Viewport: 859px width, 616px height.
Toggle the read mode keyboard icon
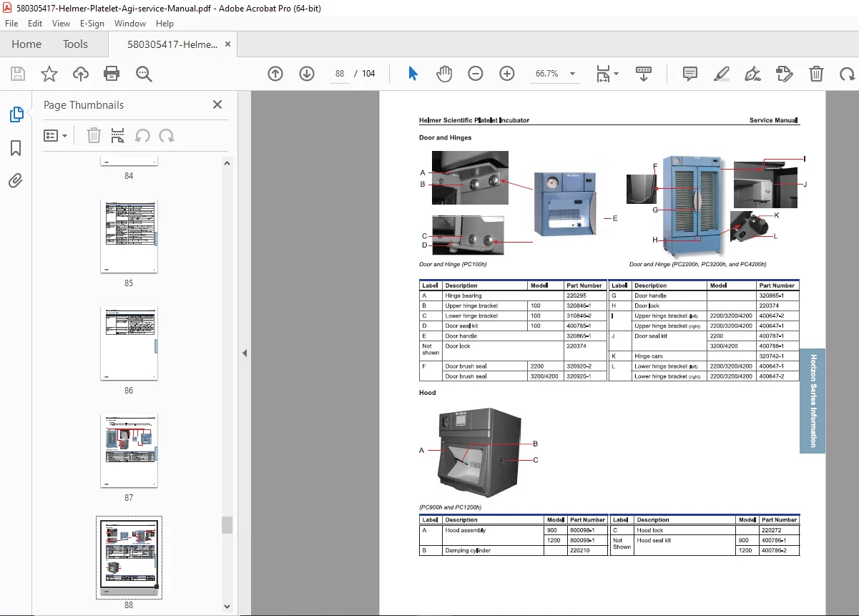click(644, 74)
